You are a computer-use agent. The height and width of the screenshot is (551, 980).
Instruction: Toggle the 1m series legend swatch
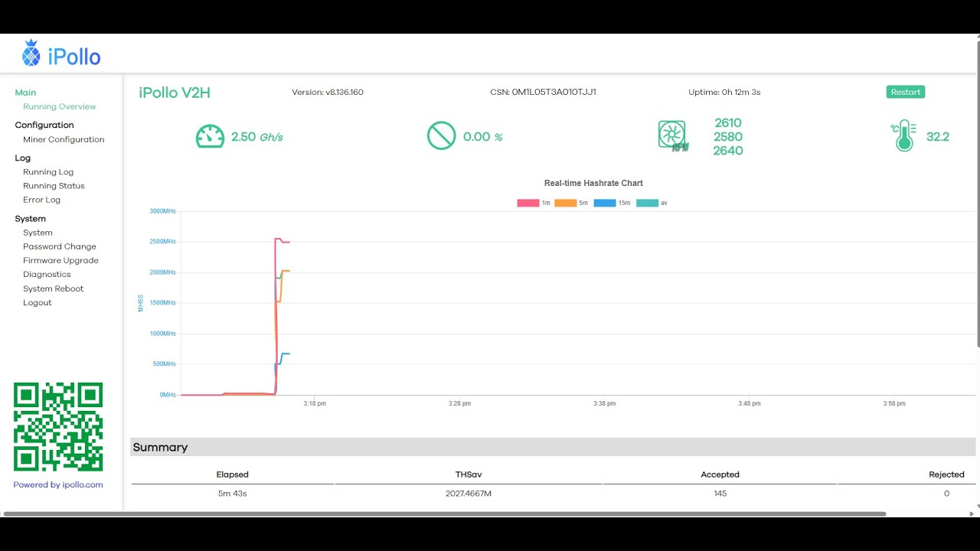(528, 204)
